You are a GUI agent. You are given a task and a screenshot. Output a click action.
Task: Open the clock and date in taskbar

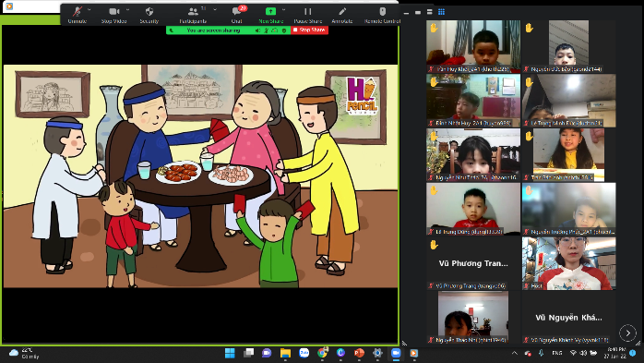pos(614,353)
